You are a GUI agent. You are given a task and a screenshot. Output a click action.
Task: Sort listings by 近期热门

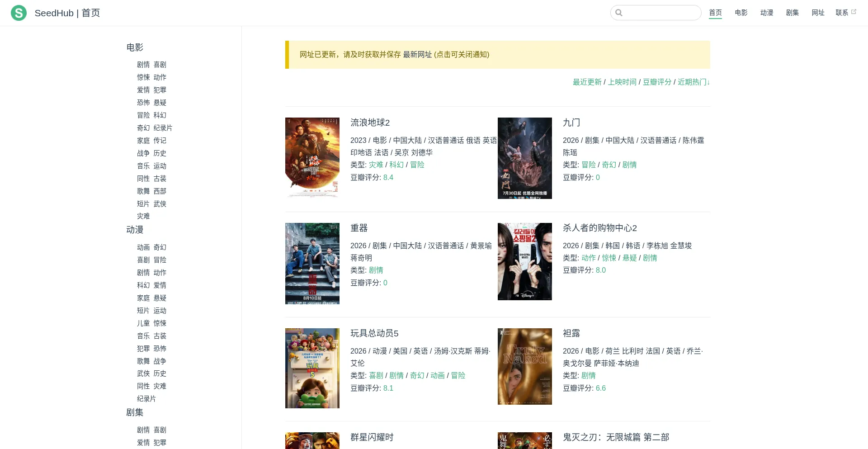click(x=693, y=82)
